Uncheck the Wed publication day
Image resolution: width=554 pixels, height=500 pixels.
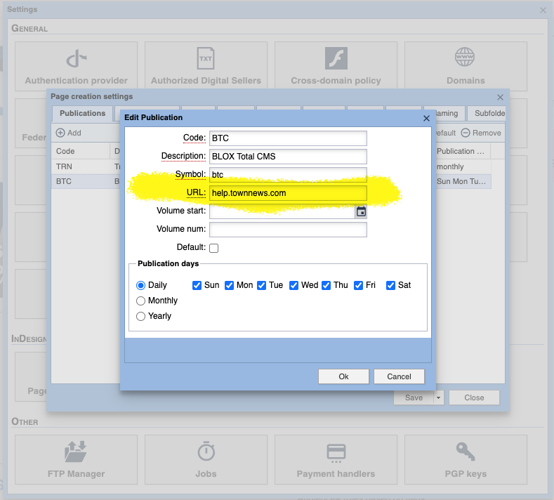[294, 285]
